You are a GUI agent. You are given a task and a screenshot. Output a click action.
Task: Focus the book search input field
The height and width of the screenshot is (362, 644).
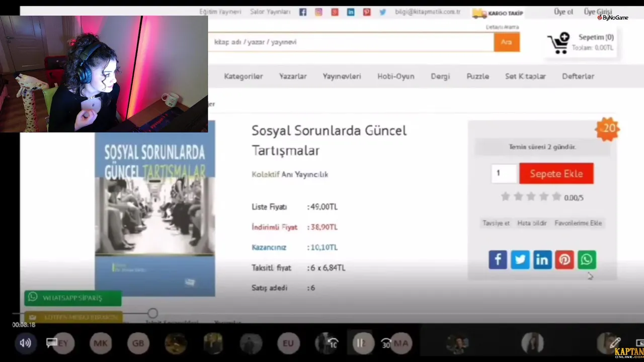tap(351, 42)
